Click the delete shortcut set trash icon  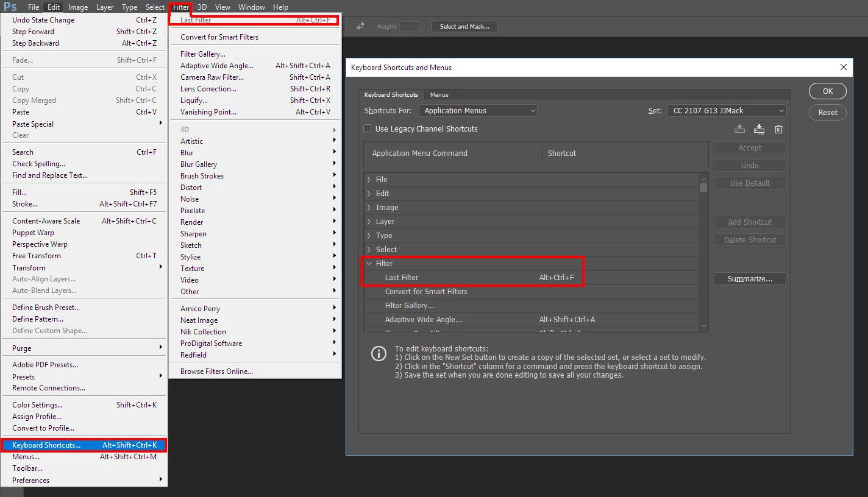(x=778, y=129)
